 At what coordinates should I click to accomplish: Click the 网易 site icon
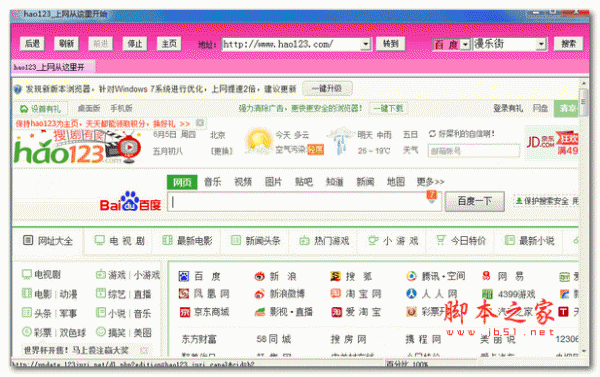point(487,276)
